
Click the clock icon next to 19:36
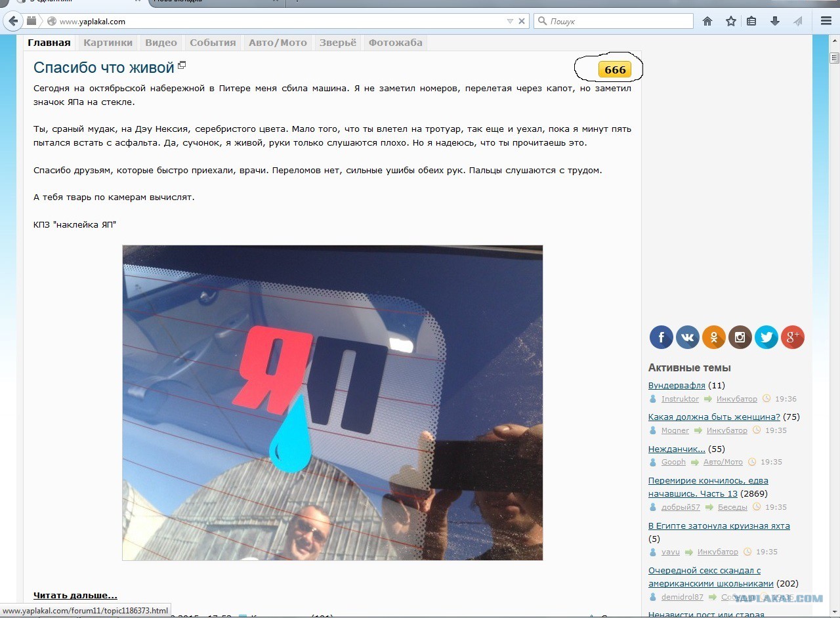(x=766, y=399)
